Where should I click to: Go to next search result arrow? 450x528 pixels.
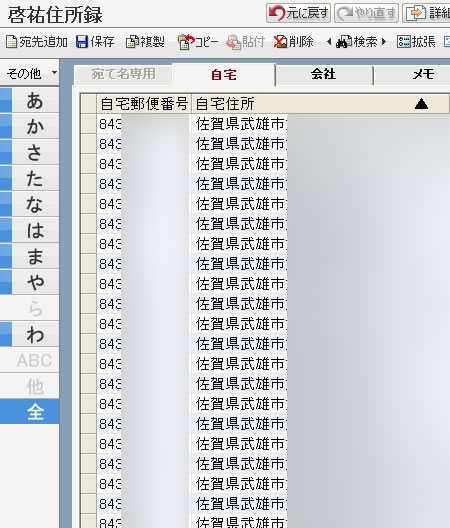click(x=384, y=42)
